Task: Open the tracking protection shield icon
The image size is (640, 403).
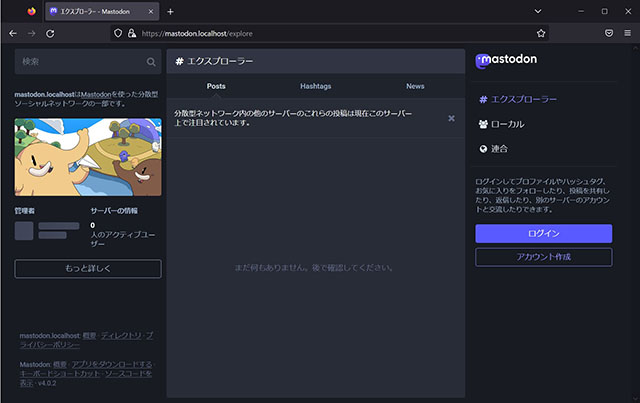Action: click(x=118, y=33)
